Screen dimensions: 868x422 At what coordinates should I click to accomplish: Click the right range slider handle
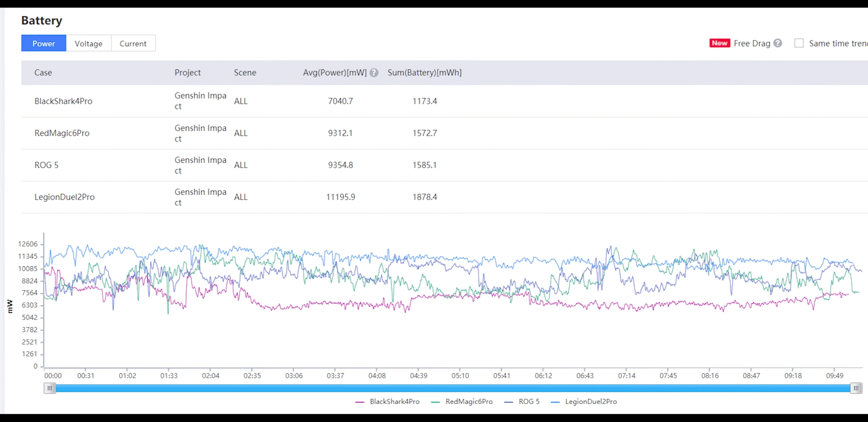856,388
